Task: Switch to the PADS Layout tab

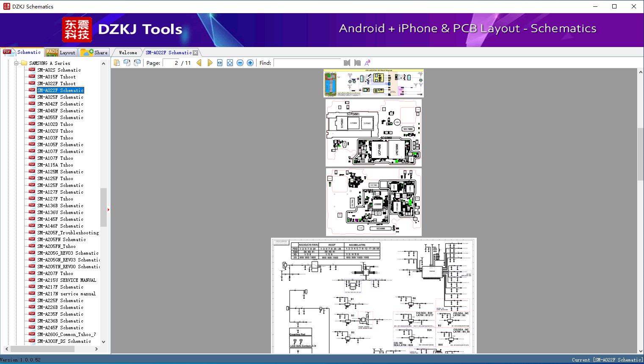Action: point(61,53)
